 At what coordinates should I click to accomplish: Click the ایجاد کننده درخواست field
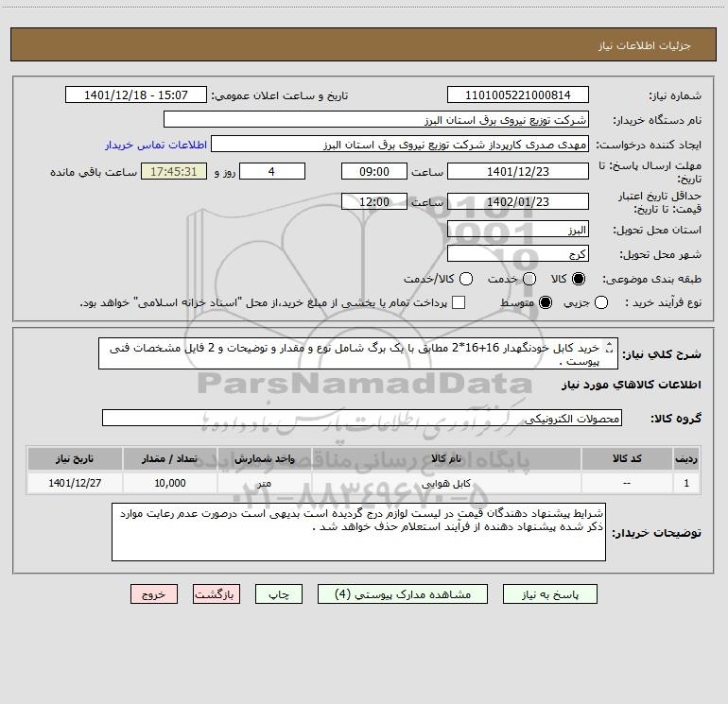400,144
